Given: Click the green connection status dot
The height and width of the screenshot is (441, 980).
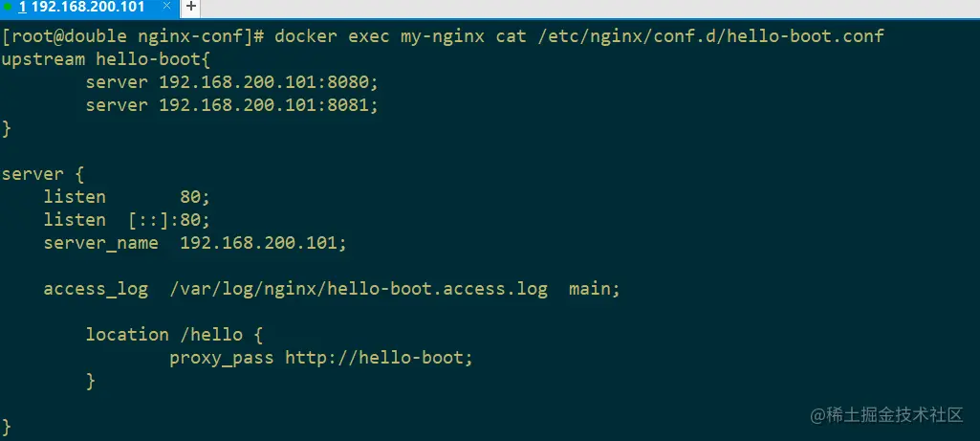Looking at the screenshot, I should (8, 7).
